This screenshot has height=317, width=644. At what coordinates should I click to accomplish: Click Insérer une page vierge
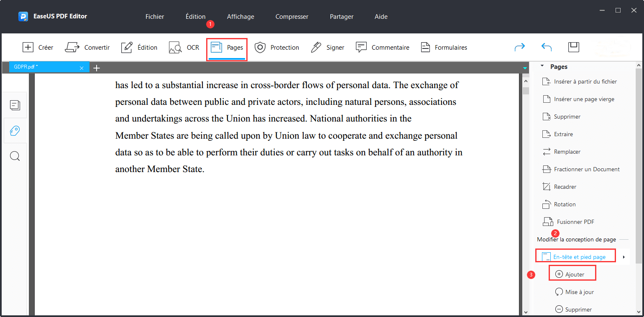tap(578, 99)
